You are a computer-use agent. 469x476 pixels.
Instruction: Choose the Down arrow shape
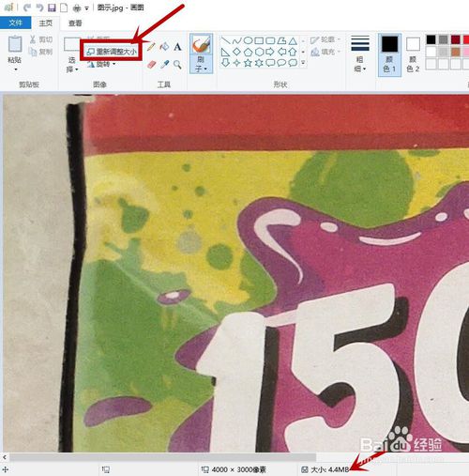(225, 63)
